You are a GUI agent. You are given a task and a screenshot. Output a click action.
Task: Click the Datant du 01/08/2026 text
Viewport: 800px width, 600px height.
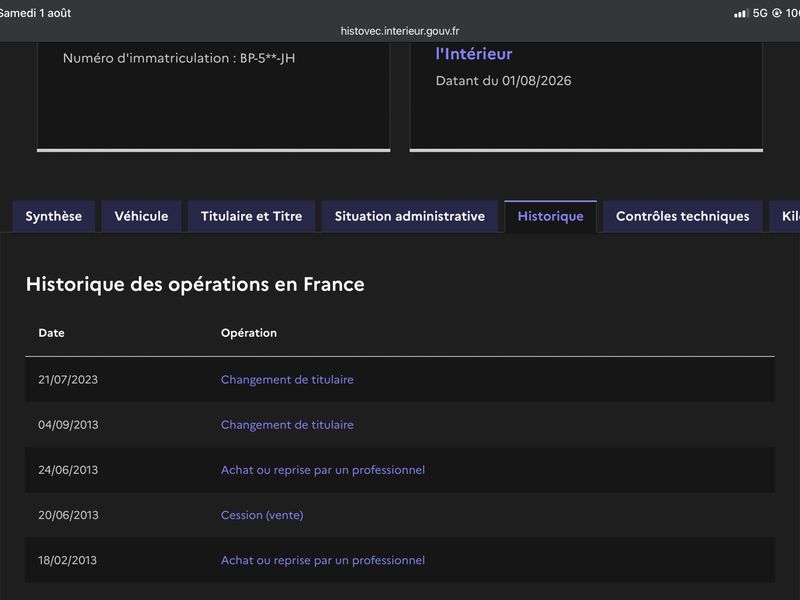[504, 81]
